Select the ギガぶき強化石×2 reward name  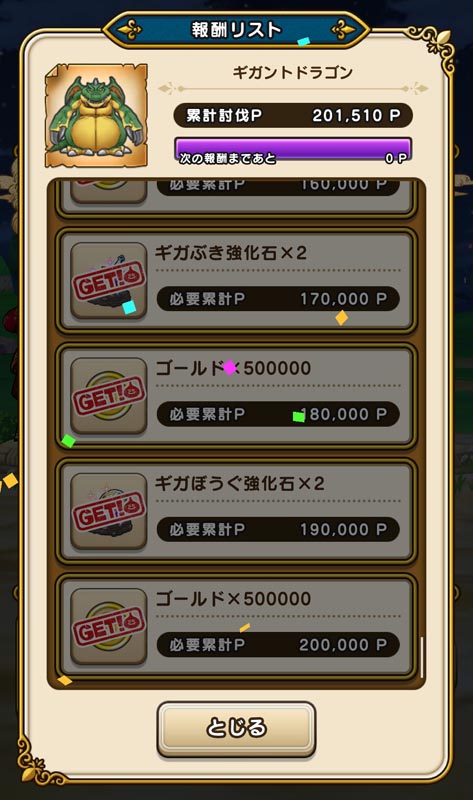(x=231, y=253)
